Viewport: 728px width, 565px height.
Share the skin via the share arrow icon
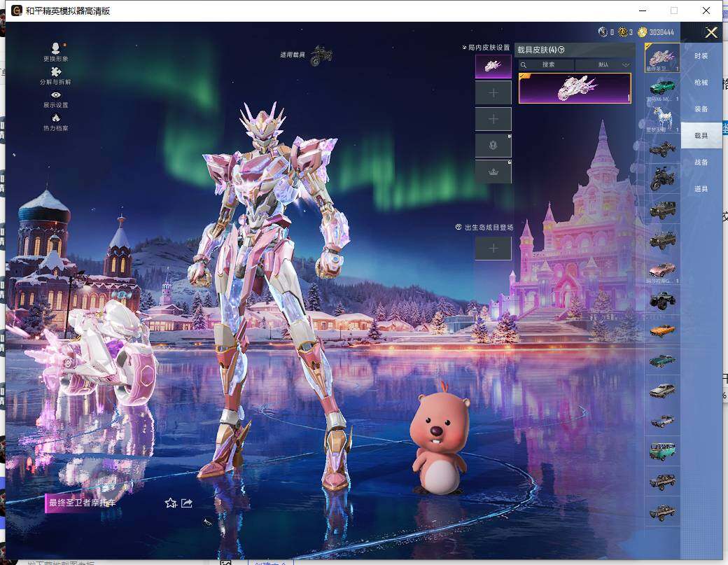tap(187, 503)
